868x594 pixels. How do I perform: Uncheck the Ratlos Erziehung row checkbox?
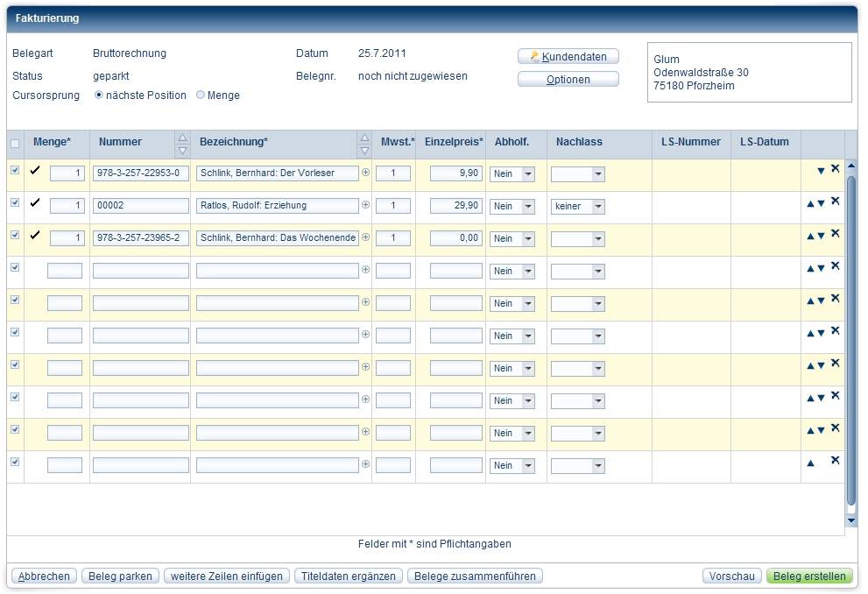[14, 202]
